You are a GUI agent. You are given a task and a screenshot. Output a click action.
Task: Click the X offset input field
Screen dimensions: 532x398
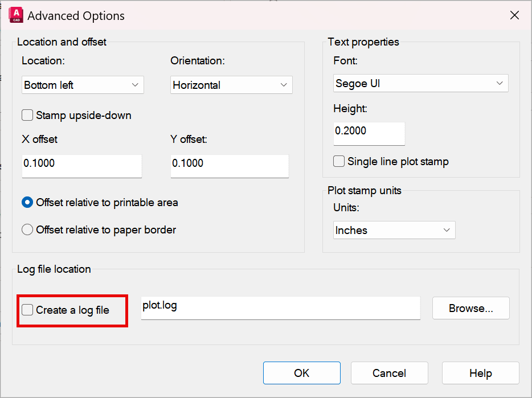pyautogui.click(x=82, y=166)
